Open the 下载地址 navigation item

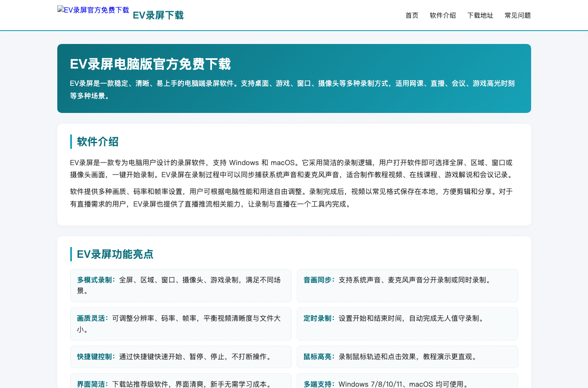480,16
